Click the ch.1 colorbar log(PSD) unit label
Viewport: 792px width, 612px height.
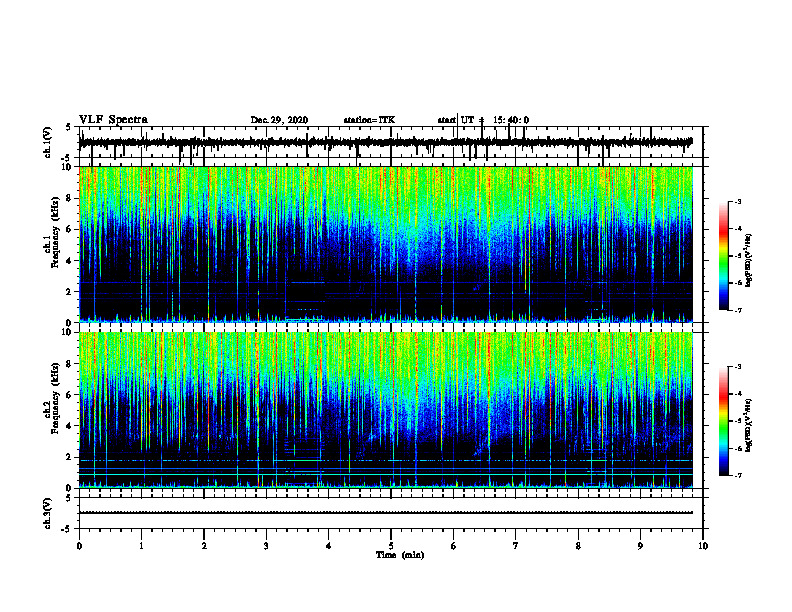[x=749, y=261]
